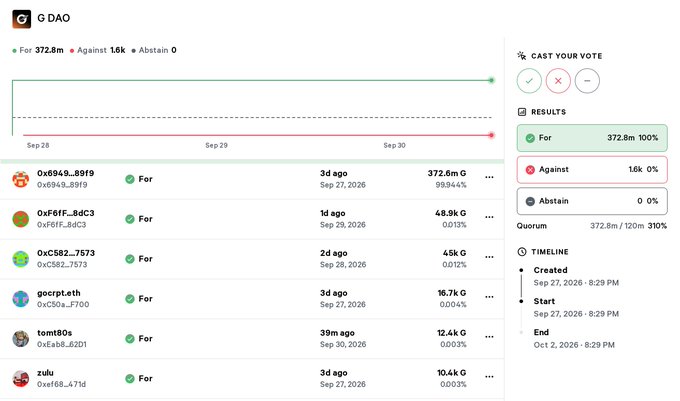The image size is (680, 401).
Task: Open the more options menu for gocrpt.eth
Action: [489, 297]
